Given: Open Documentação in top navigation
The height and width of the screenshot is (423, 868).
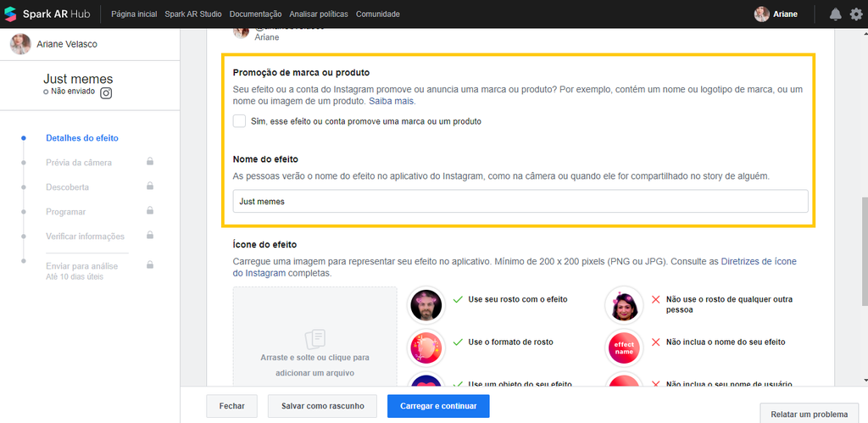Looking at the screenshot, I should coord(255,14).
